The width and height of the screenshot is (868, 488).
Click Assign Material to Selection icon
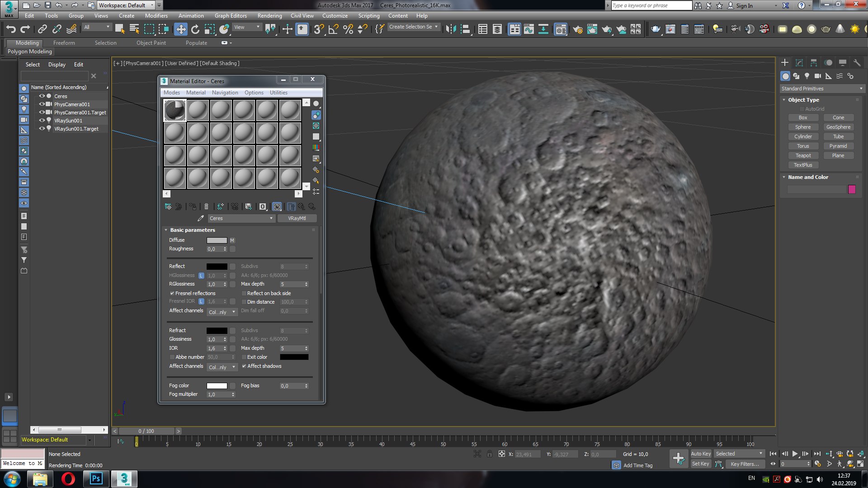[x=193, y=206]
